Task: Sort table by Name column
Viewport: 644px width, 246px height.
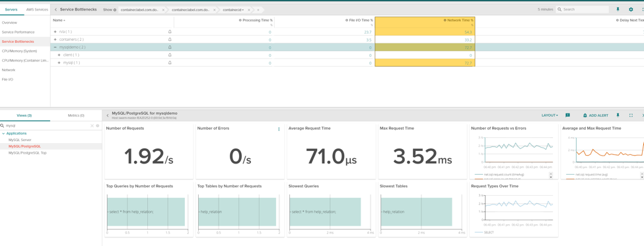Action: coord(59,20)
